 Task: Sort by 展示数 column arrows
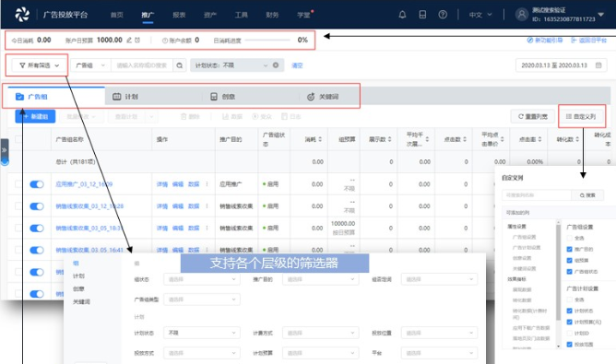[x=390, y=139]
